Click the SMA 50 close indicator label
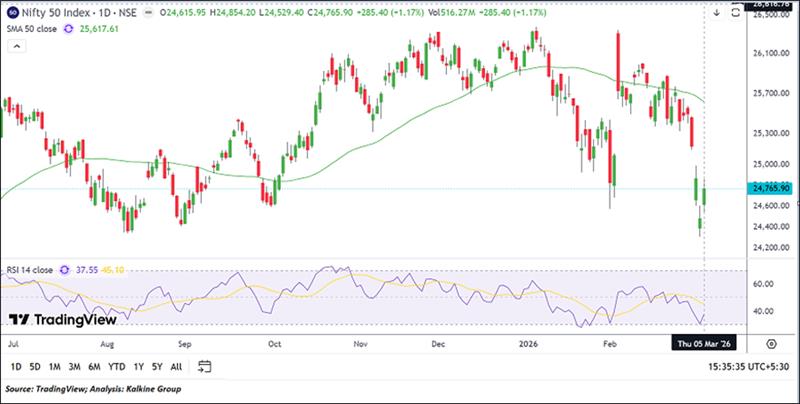 pyautogui.click(x=28, y=30)
